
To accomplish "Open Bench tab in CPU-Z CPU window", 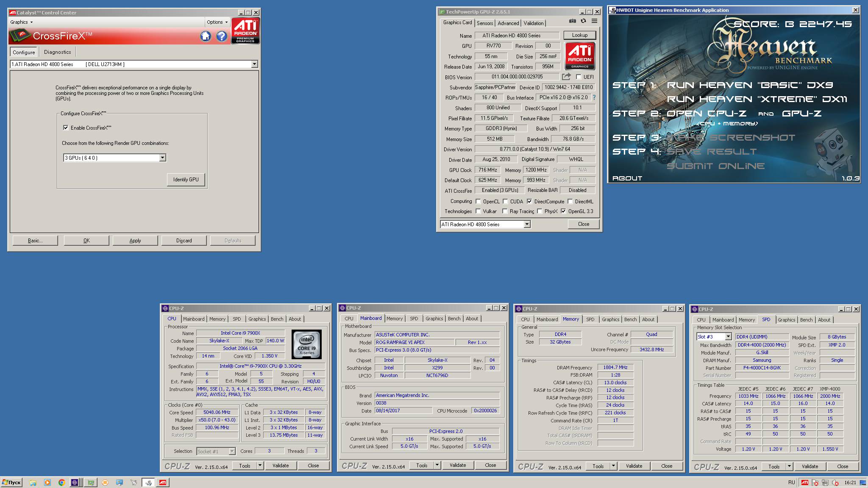I will pos(277,319).
